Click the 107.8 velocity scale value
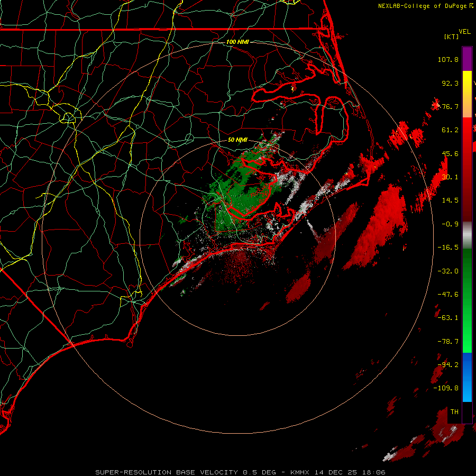476x476 pixels. [x=448, y=59]
